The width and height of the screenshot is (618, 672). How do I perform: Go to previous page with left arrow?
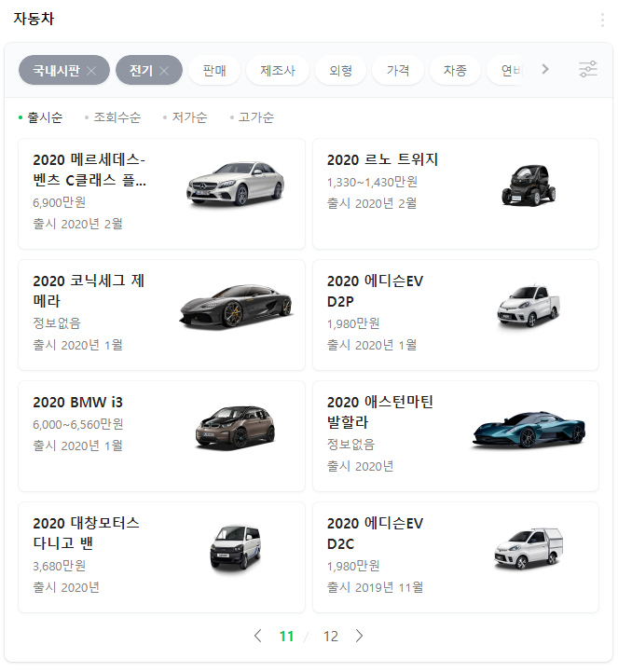point(258,636)
